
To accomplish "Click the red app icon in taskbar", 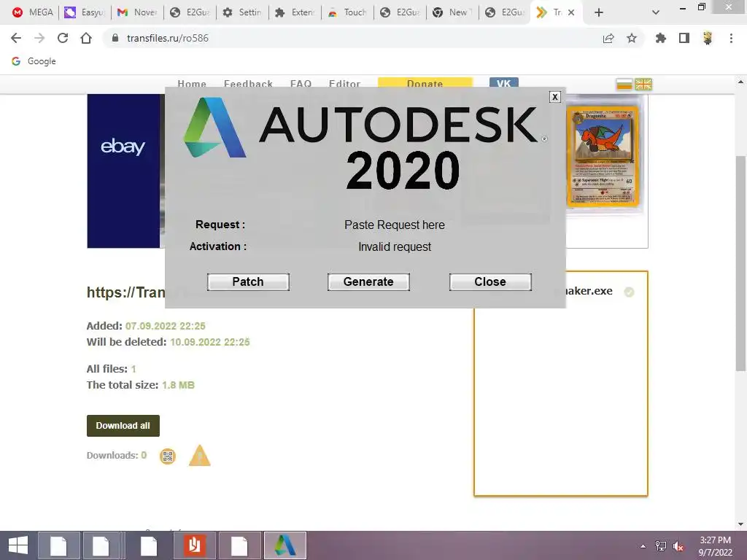I will point(194,545).
